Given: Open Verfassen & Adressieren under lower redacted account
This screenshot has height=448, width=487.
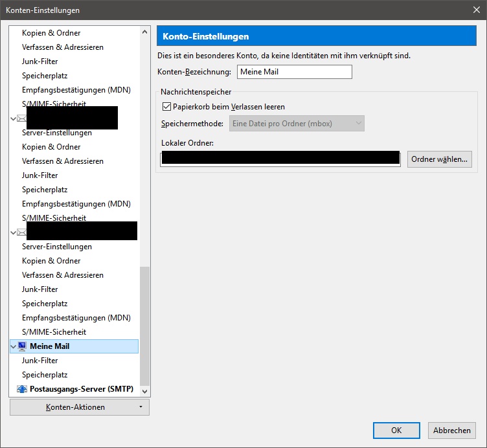Looking at the screenshot, I should (63, 275).
